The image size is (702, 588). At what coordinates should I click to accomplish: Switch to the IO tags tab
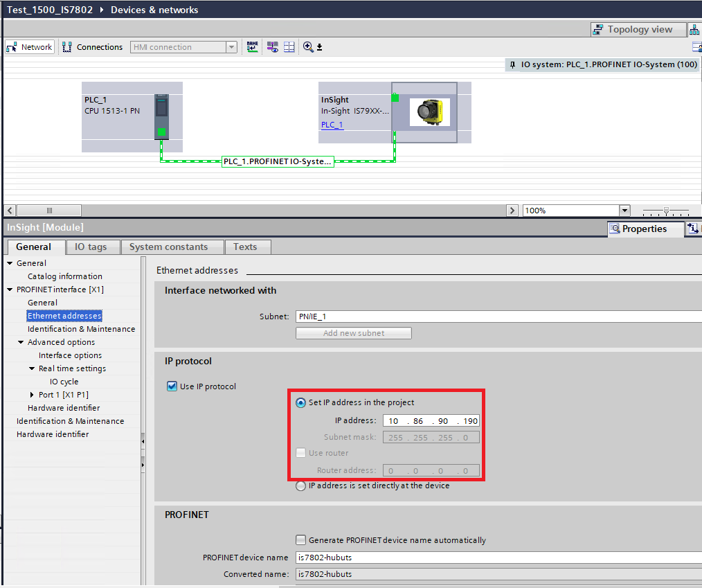93,246
